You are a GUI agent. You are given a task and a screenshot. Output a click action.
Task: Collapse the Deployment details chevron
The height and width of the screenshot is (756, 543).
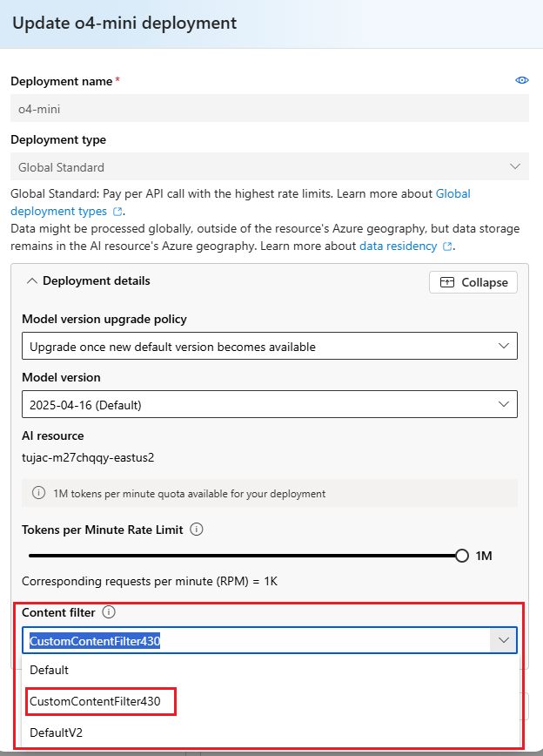32,281
